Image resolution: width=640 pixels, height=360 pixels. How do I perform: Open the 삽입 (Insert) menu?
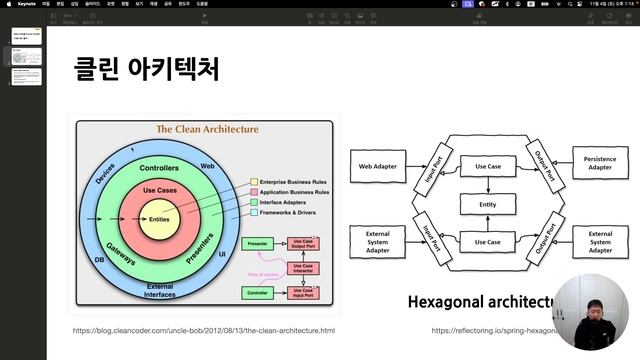[x=74, y=4]
